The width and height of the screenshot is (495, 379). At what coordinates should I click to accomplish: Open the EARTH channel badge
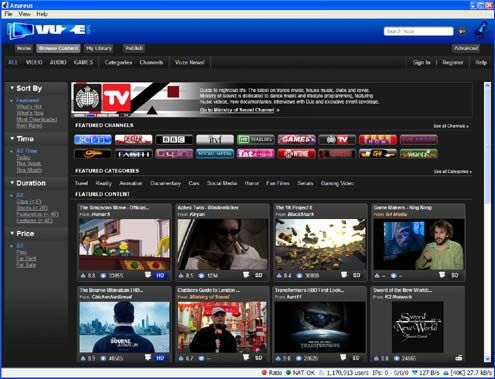click(x=133, y=154)
